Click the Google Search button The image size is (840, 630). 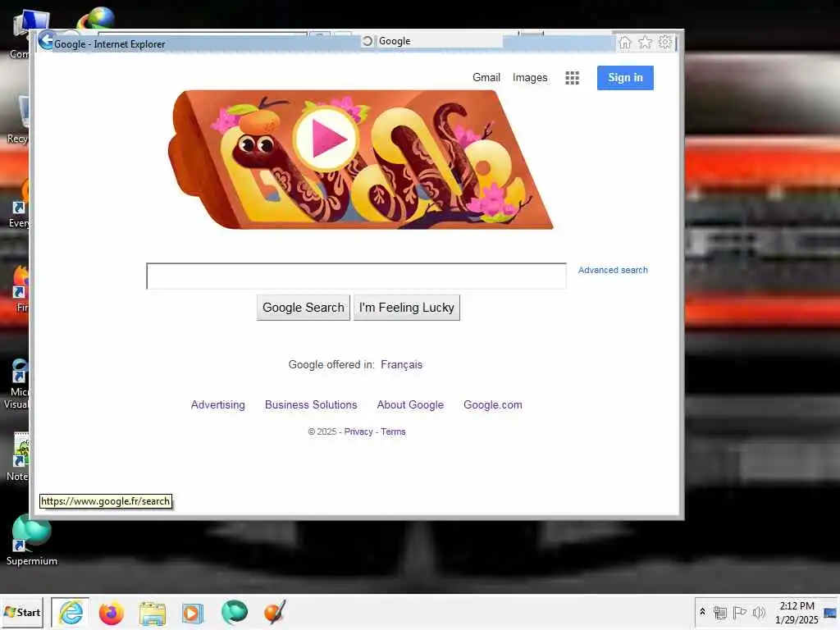coord(304,308)
